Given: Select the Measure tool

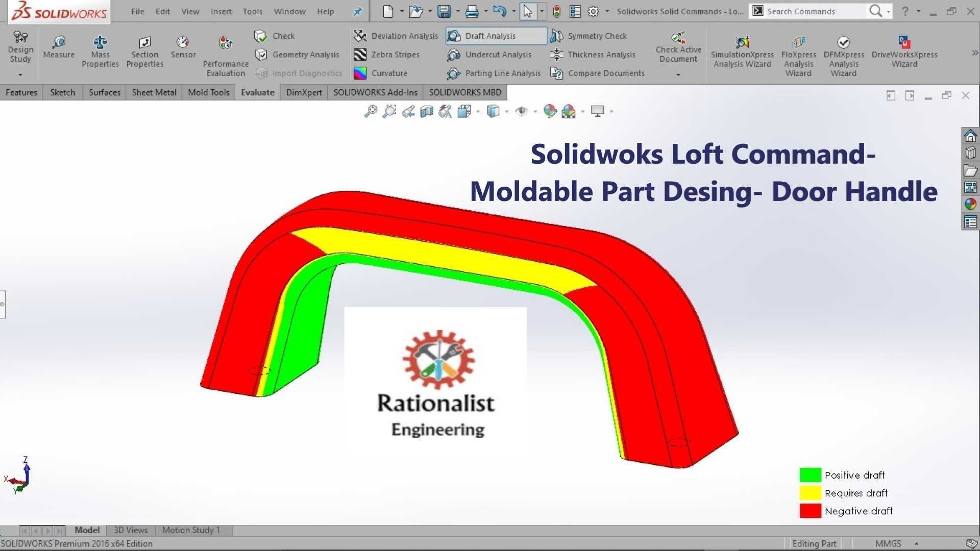Looking at the screenshot, I should point(59,47).
